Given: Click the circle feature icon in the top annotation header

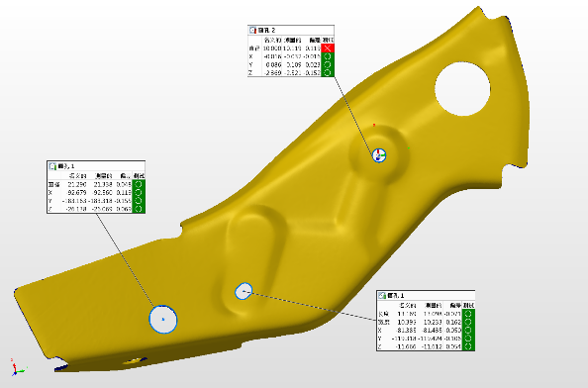Looking at the screenshot, I should coord(252,30).
